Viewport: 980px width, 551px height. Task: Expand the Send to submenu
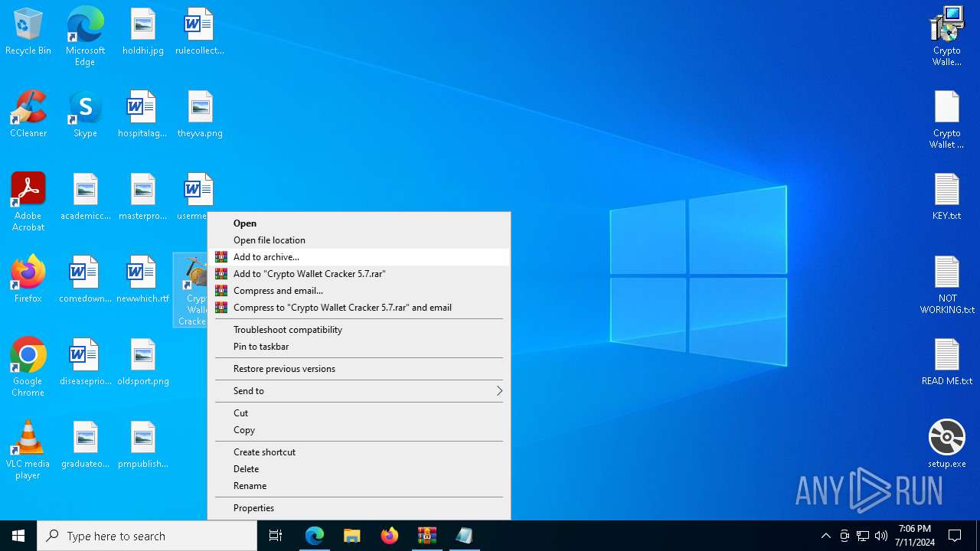pos(358,391)
